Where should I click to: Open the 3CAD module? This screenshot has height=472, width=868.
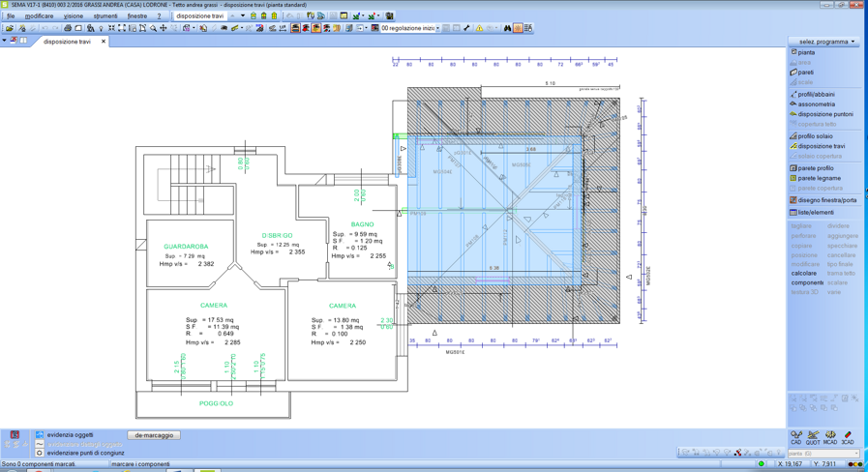[x=848, y=437]
